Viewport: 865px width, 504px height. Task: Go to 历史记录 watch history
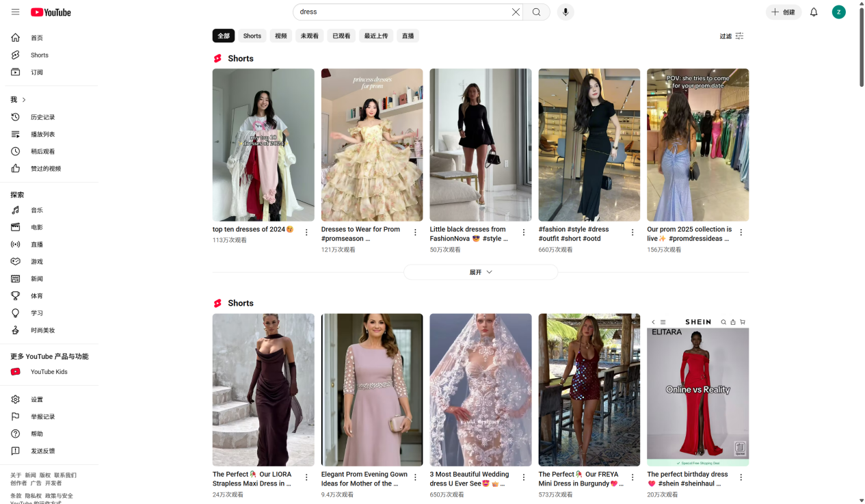(x=42, y=118)
